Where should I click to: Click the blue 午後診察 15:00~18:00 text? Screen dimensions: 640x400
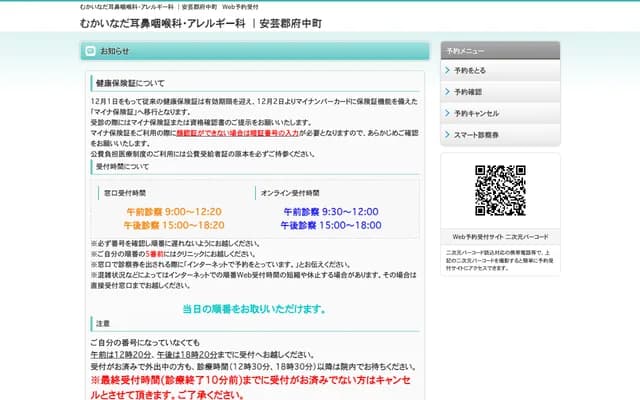click(x=331, y=225)
